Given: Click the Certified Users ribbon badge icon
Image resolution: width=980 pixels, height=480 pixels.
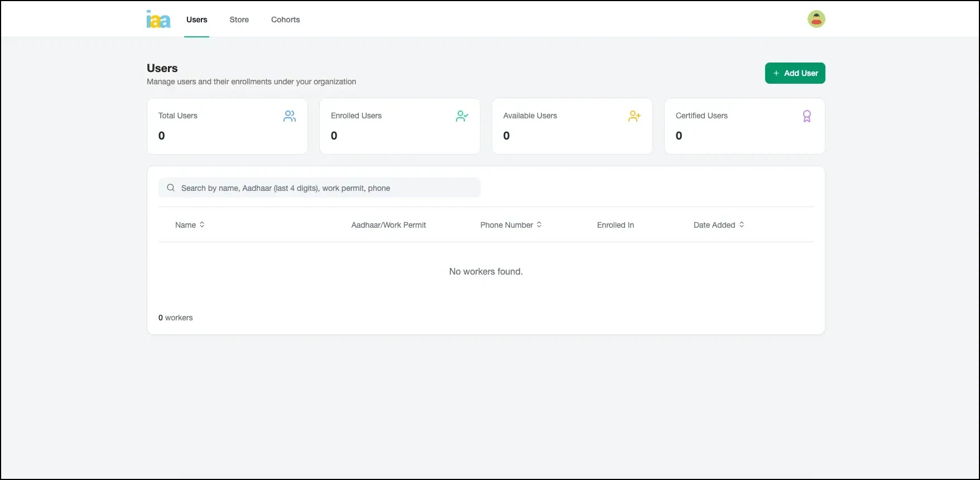Looking at the screenshot, I should [806, 116].
